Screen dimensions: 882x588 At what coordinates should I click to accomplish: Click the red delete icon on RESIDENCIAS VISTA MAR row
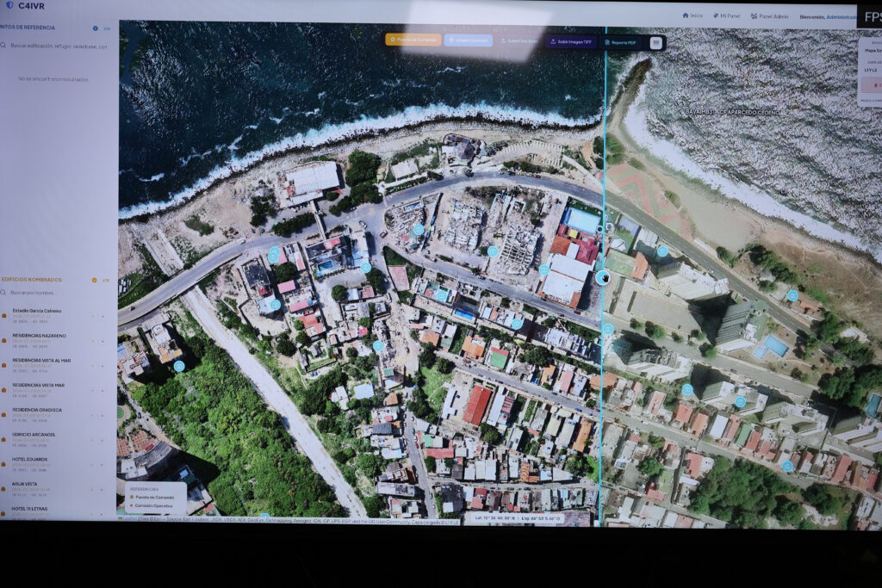[x=102, y=391]
